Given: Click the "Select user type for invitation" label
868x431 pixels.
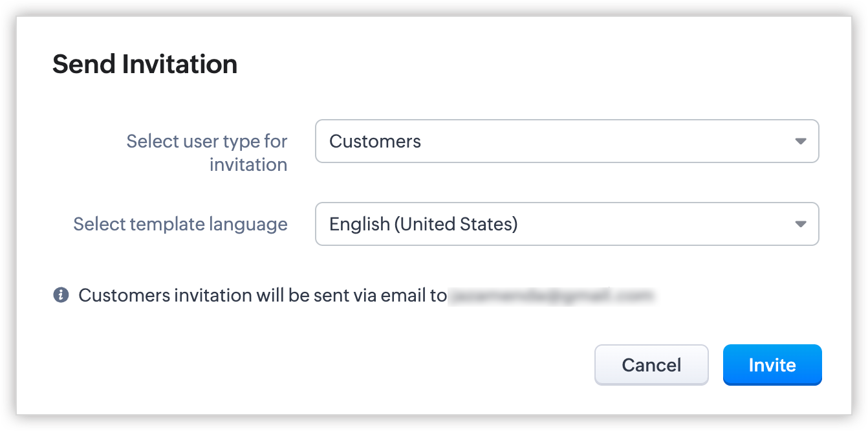Looking at the screenshot, I should click(x=207, y=152).
